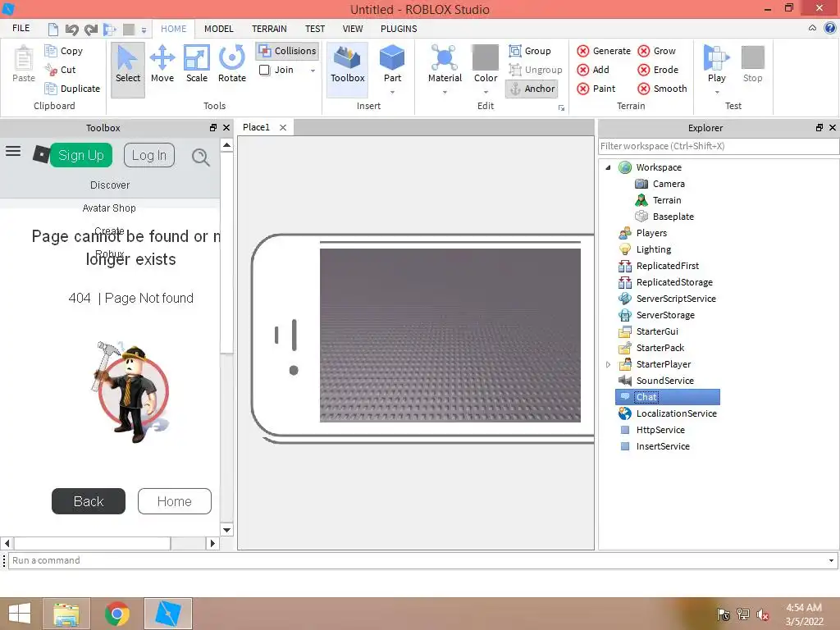This screenshot has height=630, width=840.
Task: Click the New file quick-access icon
Action: click(53, 29)
